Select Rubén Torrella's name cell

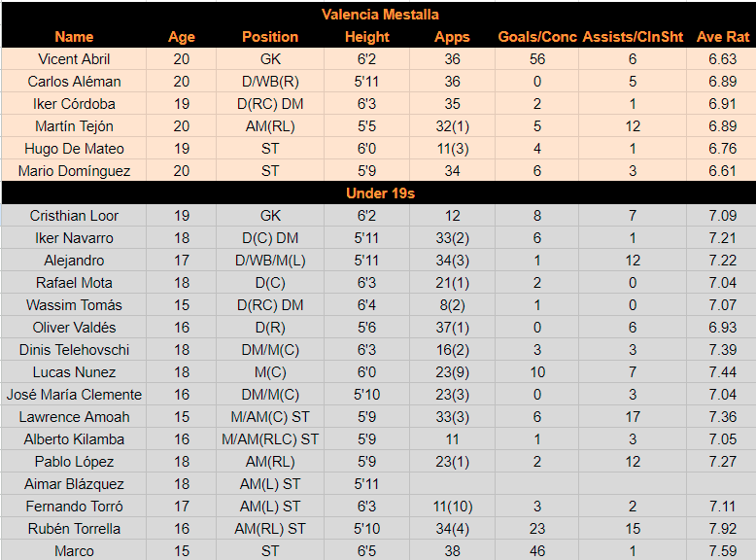click(74, 529)
